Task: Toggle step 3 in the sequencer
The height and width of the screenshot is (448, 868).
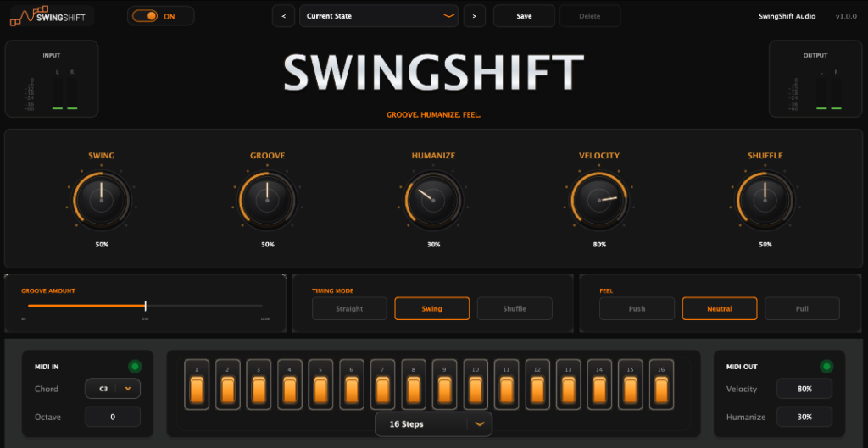Action: pos(259,384)
